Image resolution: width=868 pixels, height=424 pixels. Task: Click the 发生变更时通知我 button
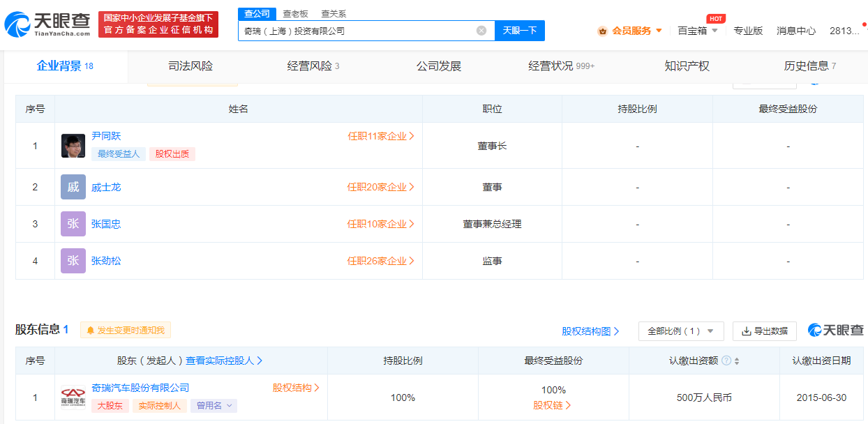(x=126, y=331)
